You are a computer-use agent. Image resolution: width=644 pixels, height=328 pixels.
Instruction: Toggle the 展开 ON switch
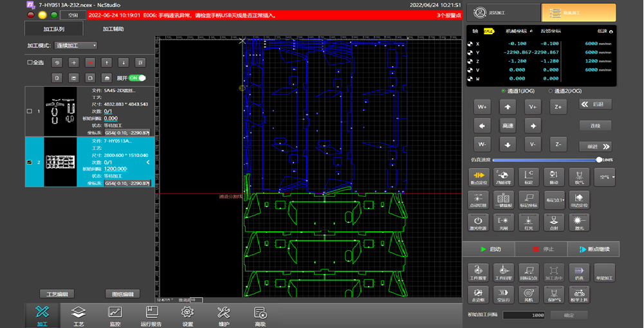[x=137, y=78]
